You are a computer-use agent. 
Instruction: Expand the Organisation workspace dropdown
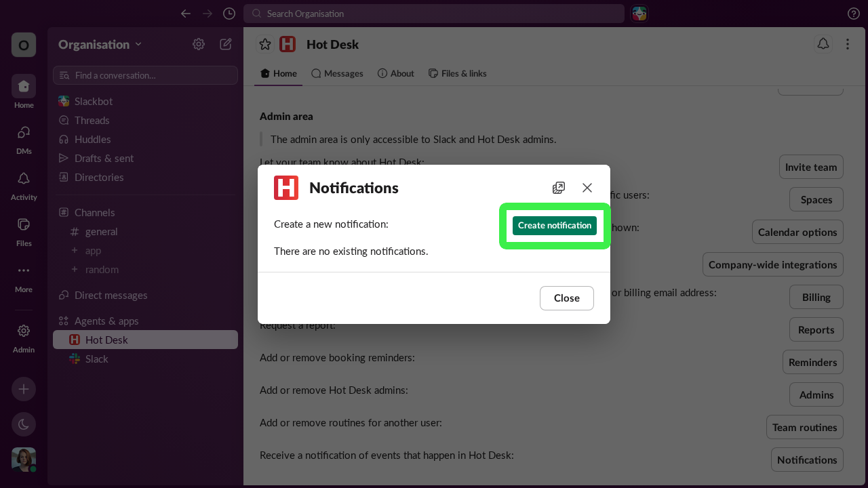click(x=100, y=44)
